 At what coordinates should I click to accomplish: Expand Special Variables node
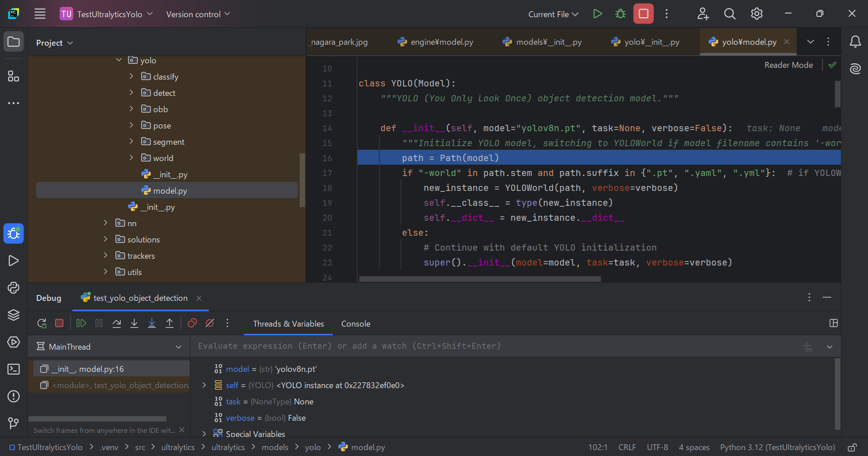pyautogui.click(x=204, y=433)
